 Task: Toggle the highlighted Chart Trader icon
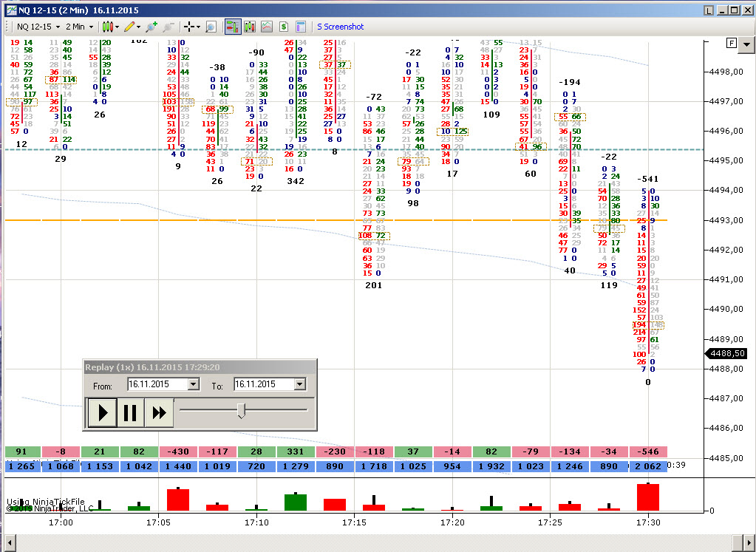pyautogui.click(x=232, y=27)
